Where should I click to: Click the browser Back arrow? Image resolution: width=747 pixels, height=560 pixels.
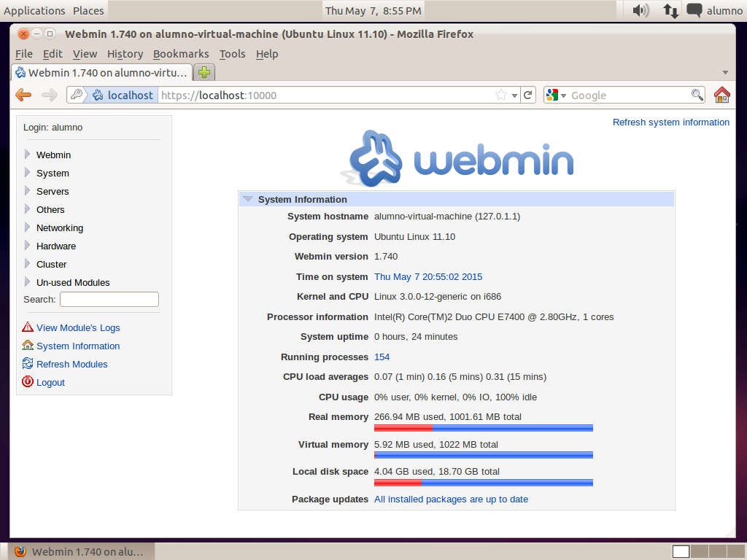[23, 96]
